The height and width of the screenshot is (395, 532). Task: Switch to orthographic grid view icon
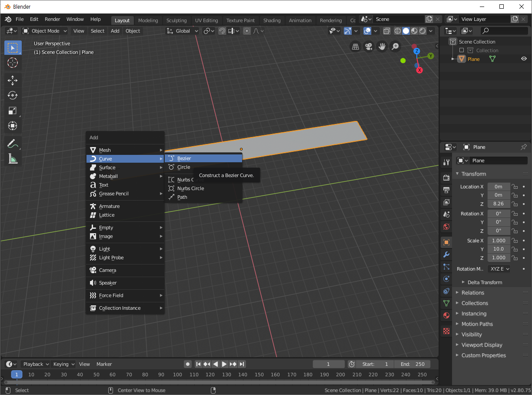tap(355, 47)
